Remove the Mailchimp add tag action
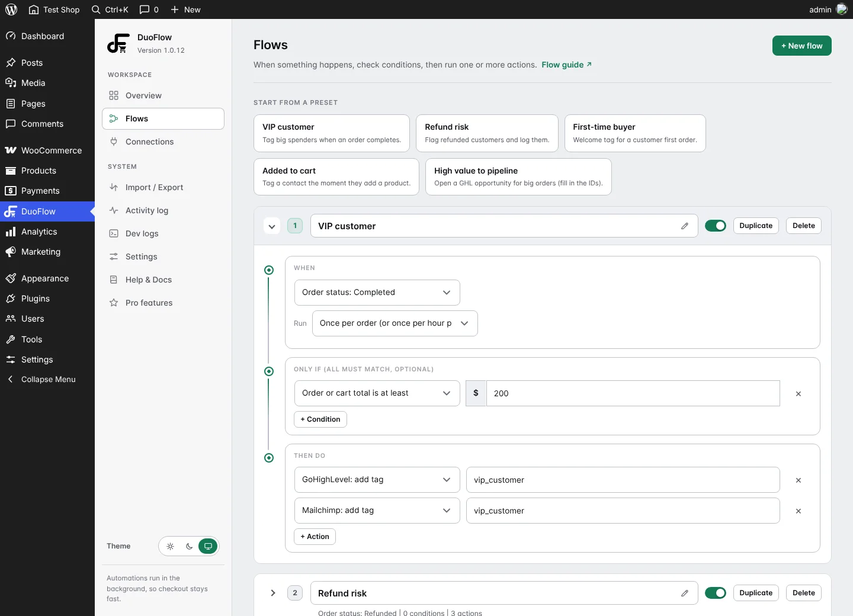 point(799,511)
